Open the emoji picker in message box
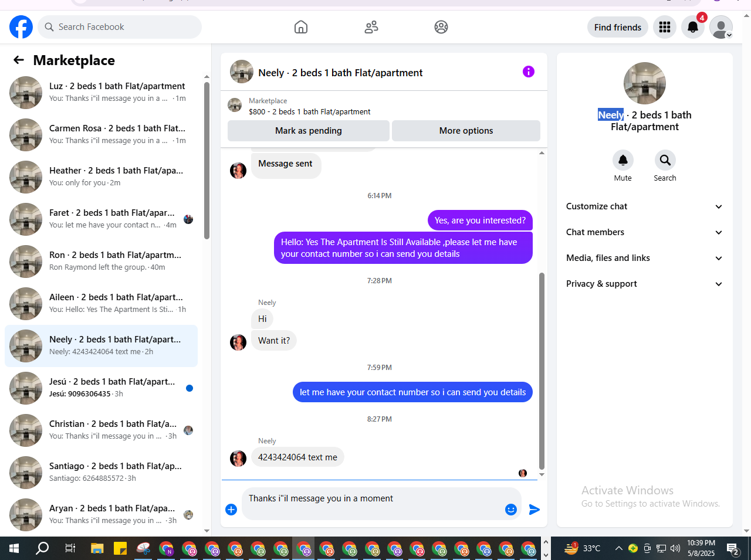The width and height of the screenshot is (751, 560). [x=511, y=510]
